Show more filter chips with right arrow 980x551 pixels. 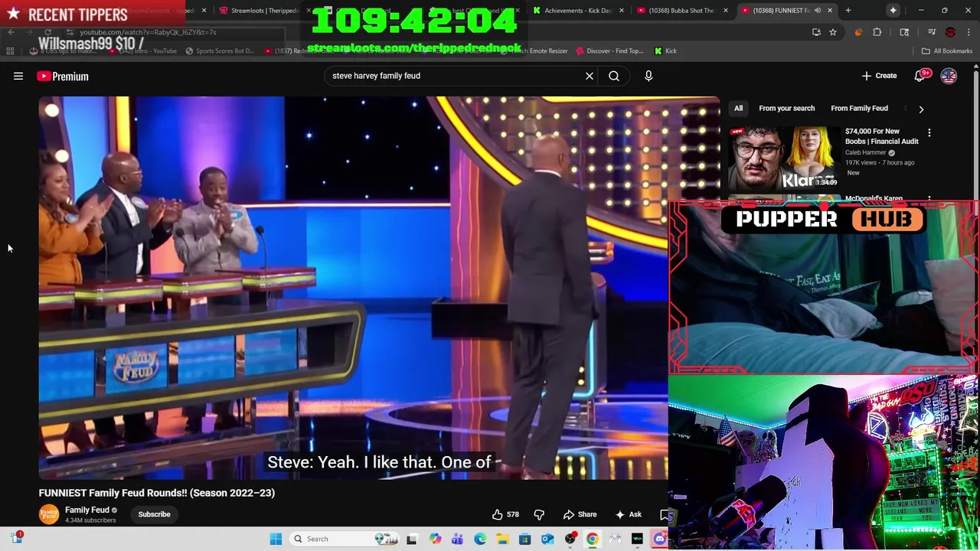[x=921, y=109]
